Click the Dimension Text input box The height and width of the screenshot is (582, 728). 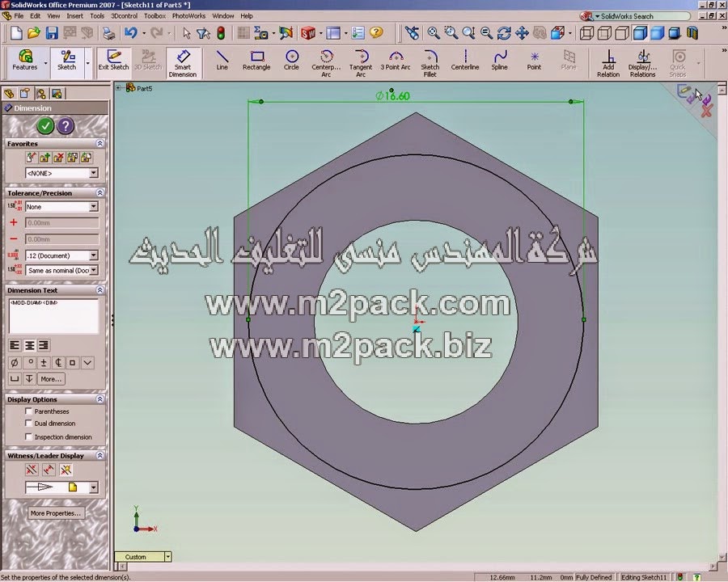(x=54, y=316)
